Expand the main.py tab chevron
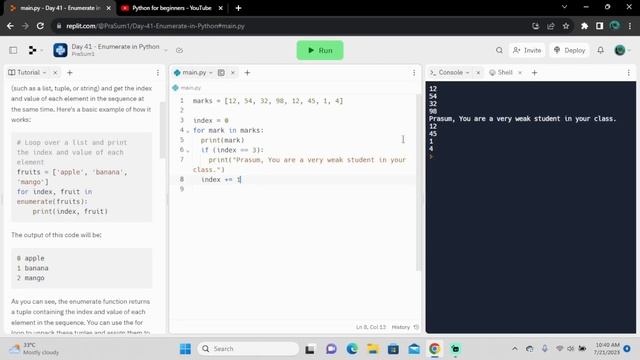This screenshot has width=640, height=360. (211, 72)
